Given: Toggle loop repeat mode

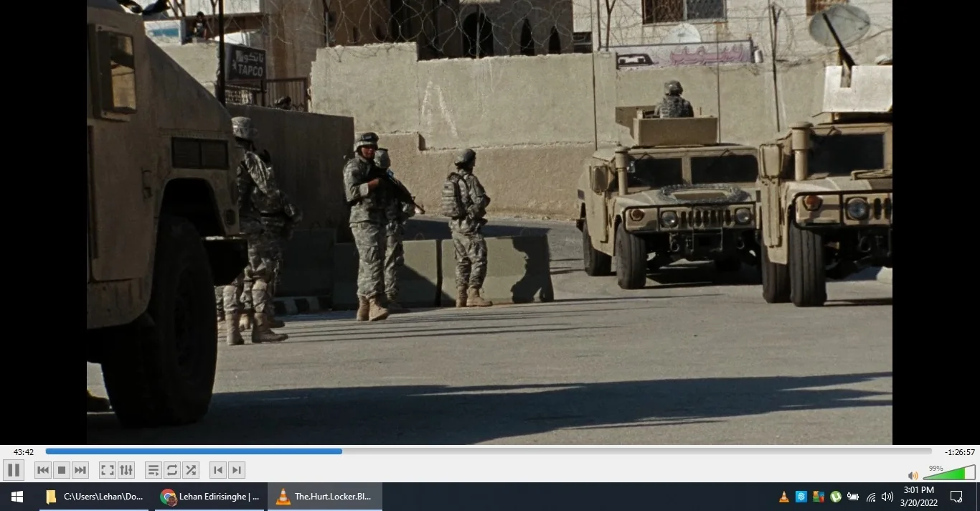Looking at the screenshot, I should (x=172, y=470).
